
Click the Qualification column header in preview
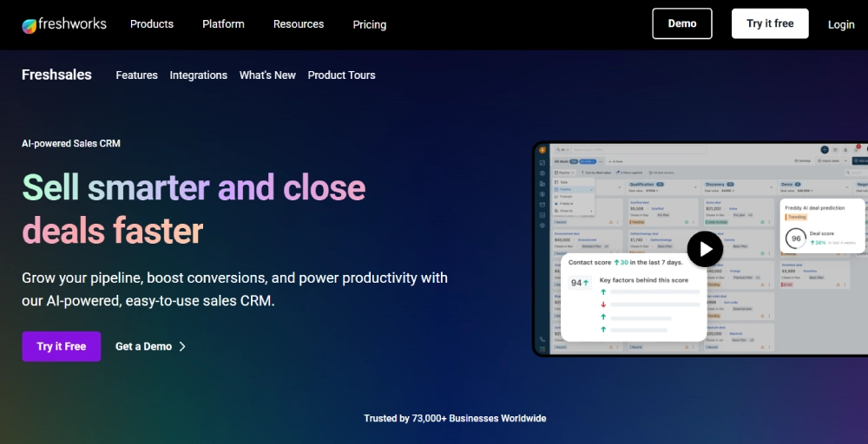point(647,184)
